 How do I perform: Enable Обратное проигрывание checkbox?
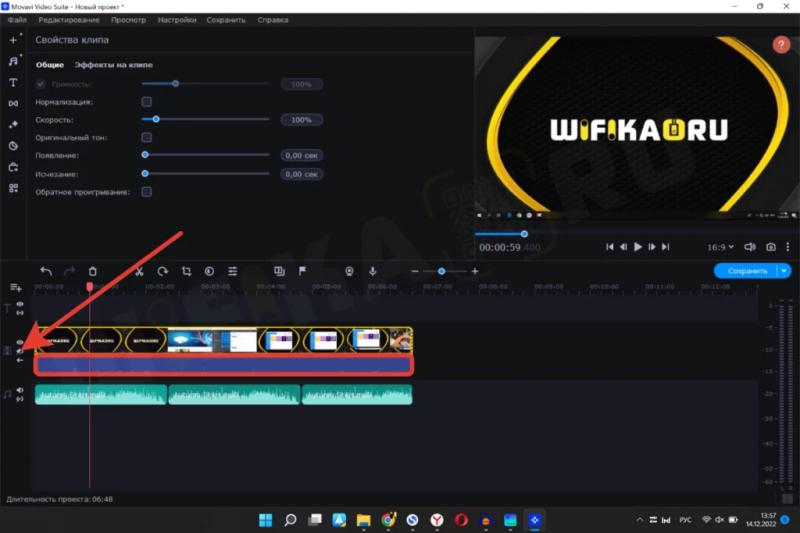tap(146, 191)
